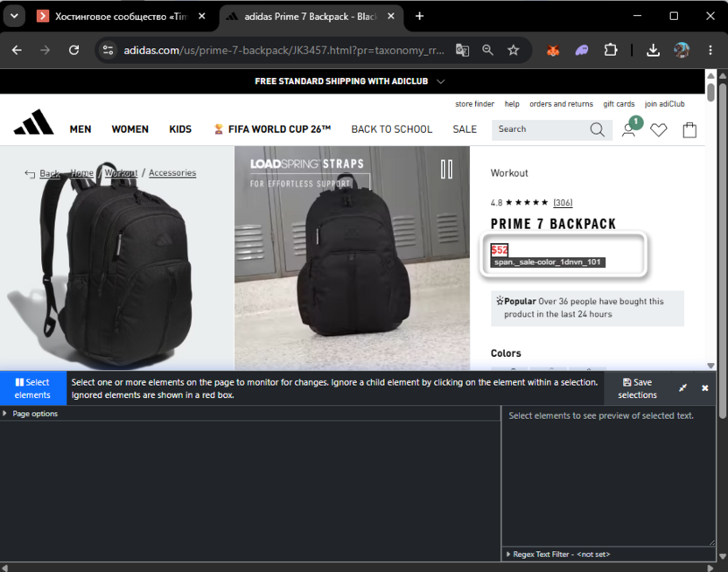Switch to the Хостинговое сообщество tab
The width and height of the screenshot is (728, 572).
tap(121, 17)
